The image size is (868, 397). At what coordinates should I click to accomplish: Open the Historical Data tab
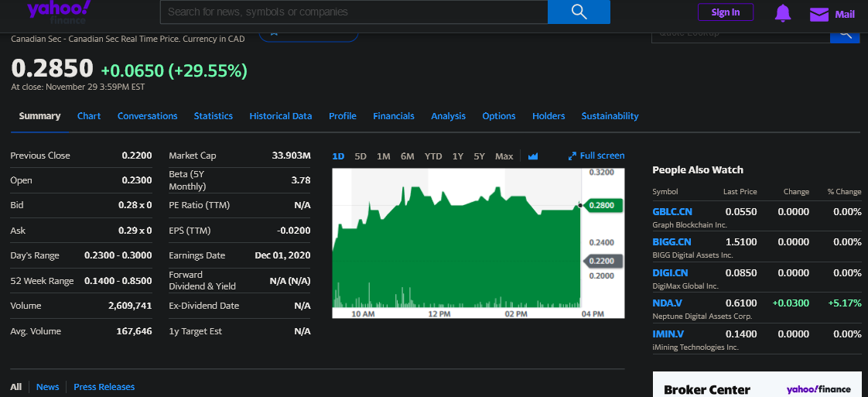tap(280, 116)
